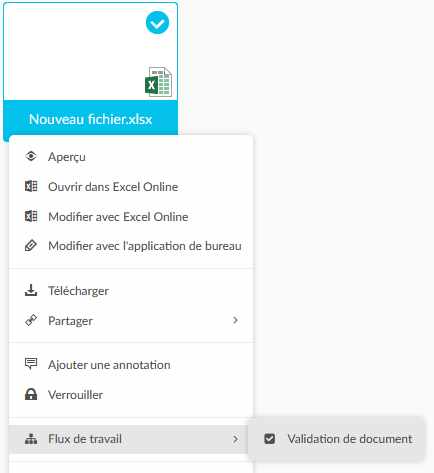Click the link icon next to Partager
Image resolution: width=434 pixels, height=473 pixels.
point(31,320)
